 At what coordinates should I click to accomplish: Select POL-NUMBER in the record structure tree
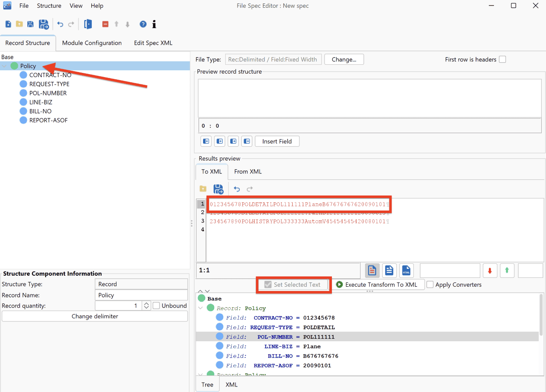48,93
